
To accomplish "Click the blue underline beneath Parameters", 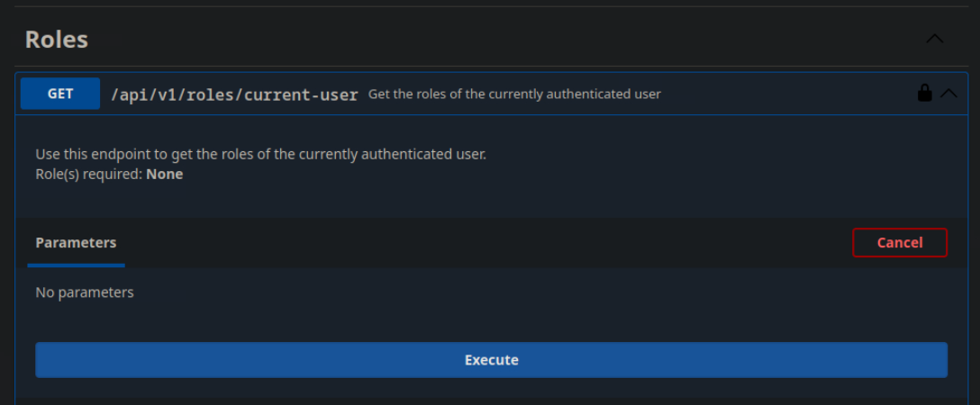I will coord(76,265).
